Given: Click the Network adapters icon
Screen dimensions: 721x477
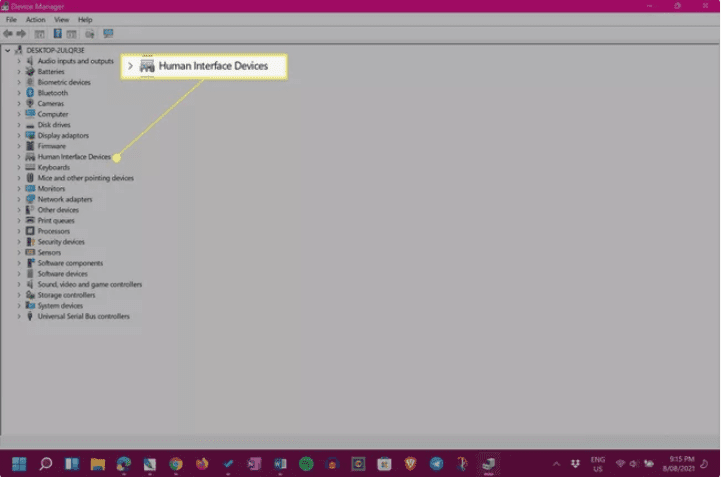Looking at the screenshot, I should point(30,199).
